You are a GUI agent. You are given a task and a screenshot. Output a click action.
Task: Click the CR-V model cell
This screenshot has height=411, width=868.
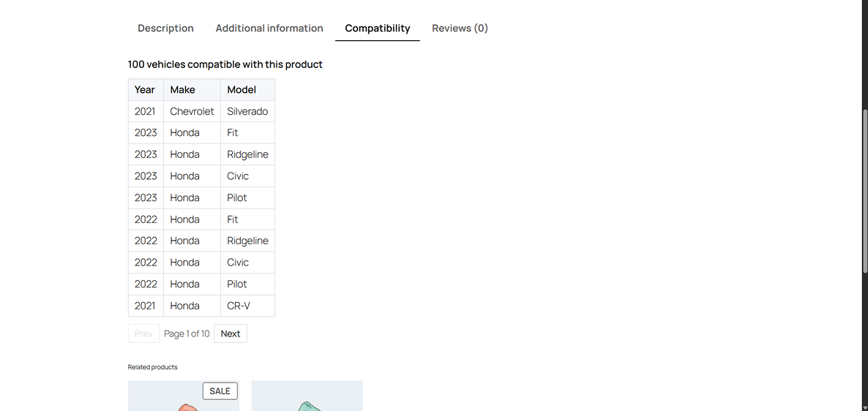coord(247,306)
